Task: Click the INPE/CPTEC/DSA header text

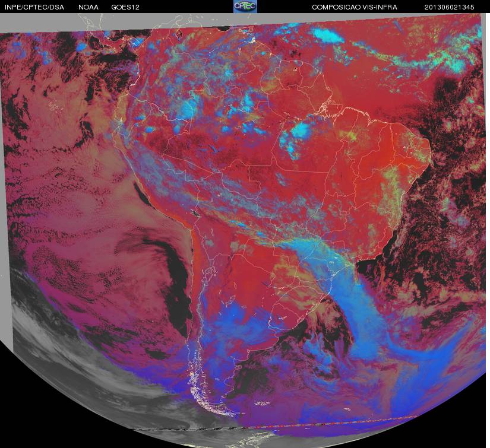Action: tap(34, 7)
